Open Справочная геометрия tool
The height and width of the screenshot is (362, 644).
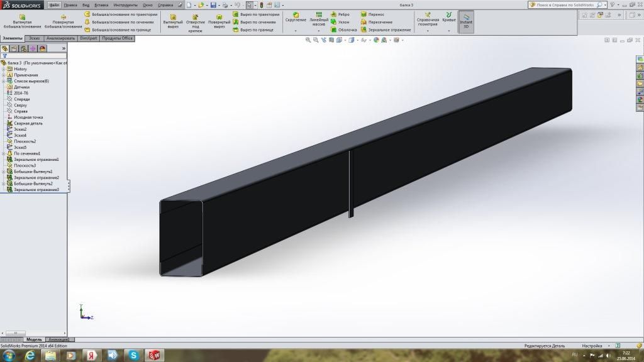(428, 19)
